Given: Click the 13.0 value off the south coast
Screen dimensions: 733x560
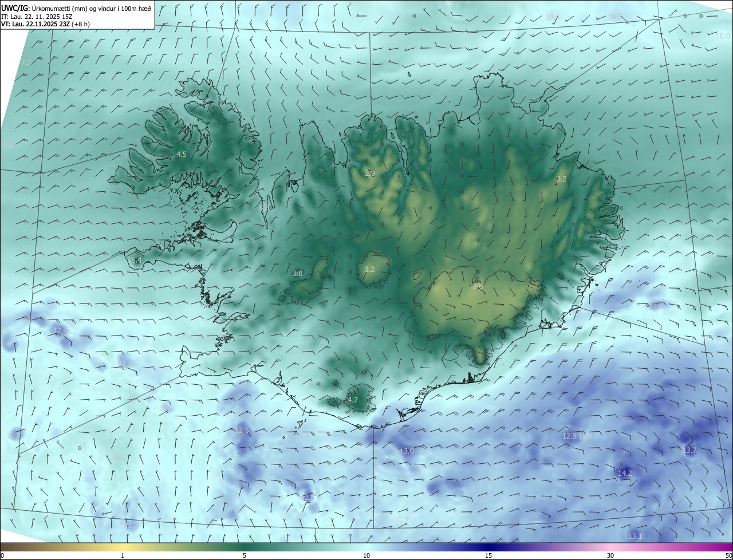Looking at the screenshot, I should pyautogui.click(x=407, y=451).
